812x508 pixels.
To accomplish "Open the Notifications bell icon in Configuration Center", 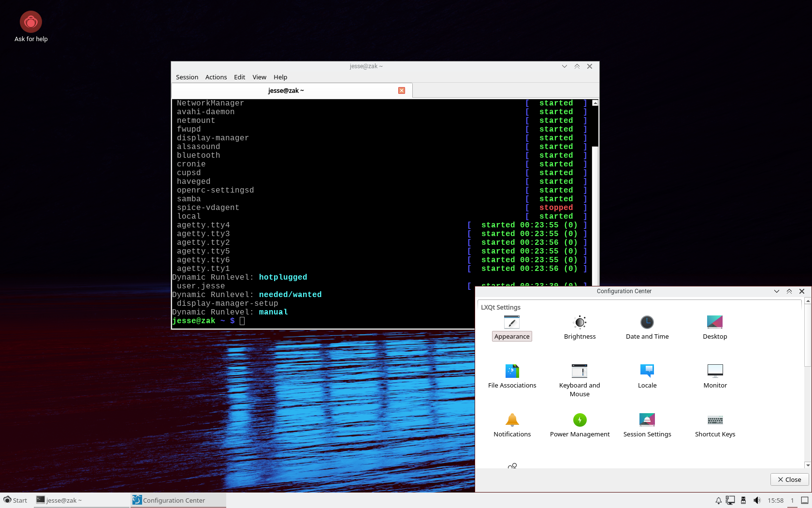I will pos(512,420).
